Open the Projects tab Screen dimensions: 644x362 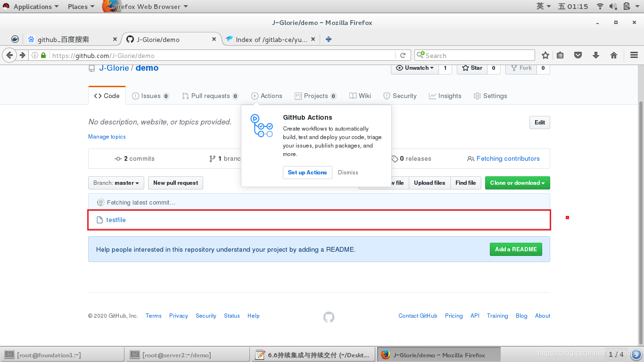315,96
